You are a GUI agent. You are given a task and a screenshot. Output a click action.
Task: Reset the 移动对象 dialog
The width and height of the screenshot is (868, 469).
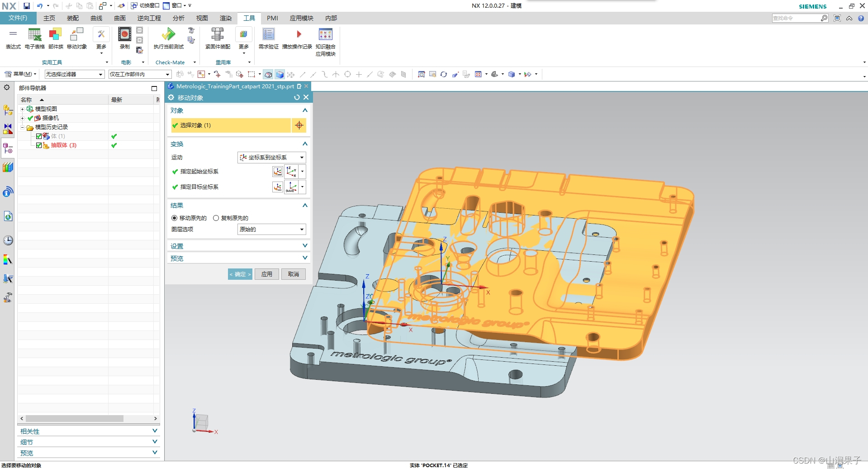(x=297, y=97)
